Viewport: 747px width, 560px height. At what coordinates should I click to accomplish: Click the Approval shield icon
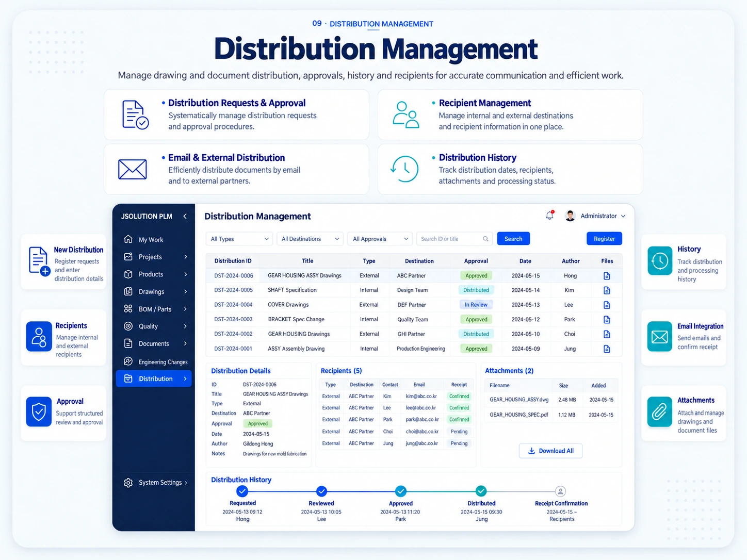(39, 411)
